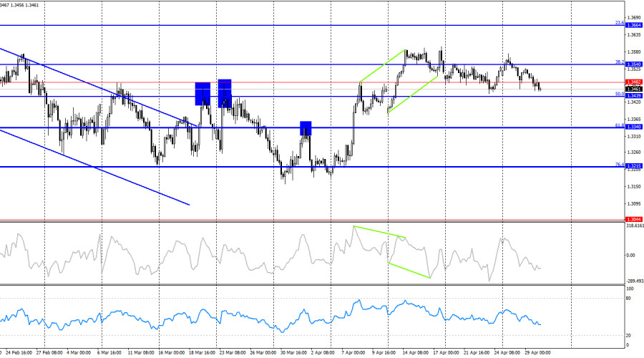This screenshot has height=358, width=644.
Task: Click the black 1.3461 current price label
Action: point(634,89)
